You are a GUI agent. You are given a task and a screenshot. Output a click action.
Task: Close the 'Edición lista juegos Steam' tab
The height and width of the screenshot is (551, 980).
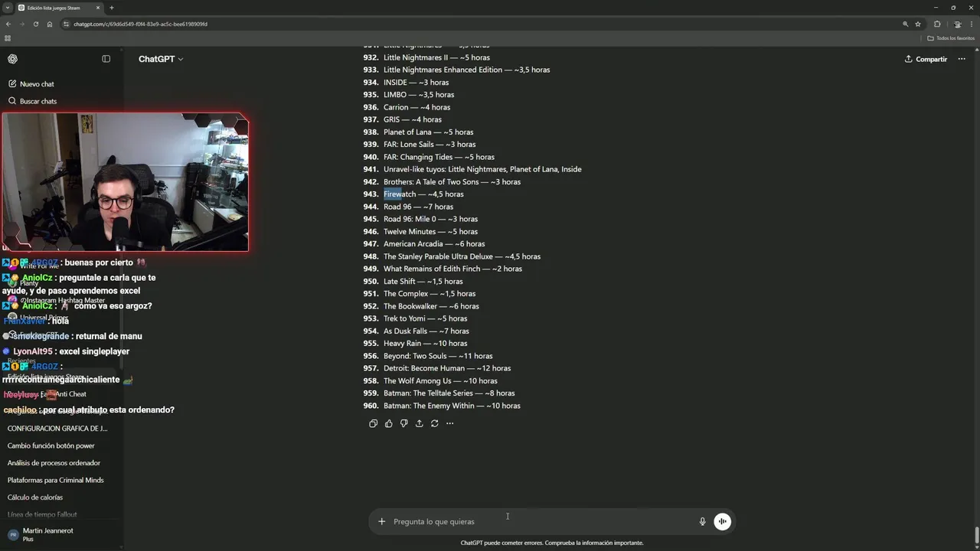98,8
